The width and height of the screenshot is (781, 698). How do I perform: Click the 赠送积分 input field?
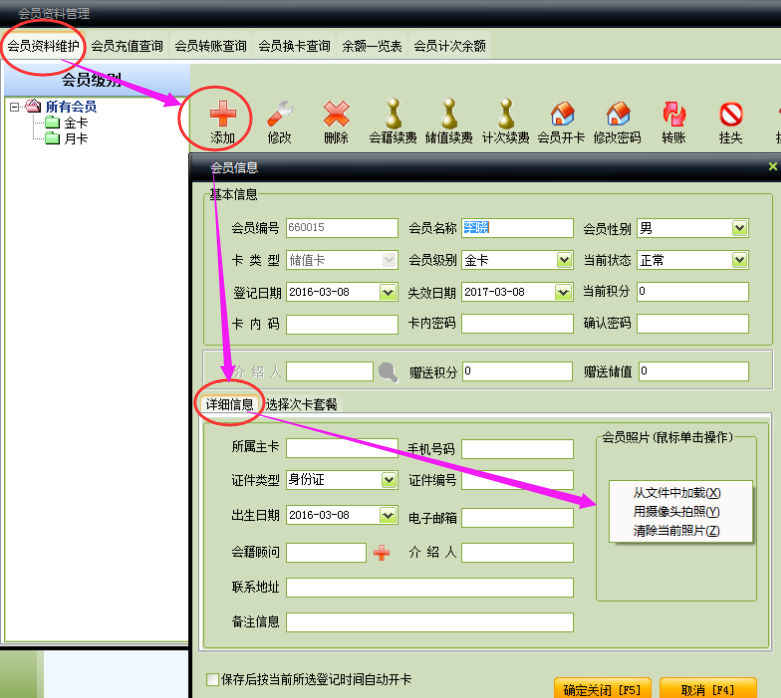coord(518,372)
